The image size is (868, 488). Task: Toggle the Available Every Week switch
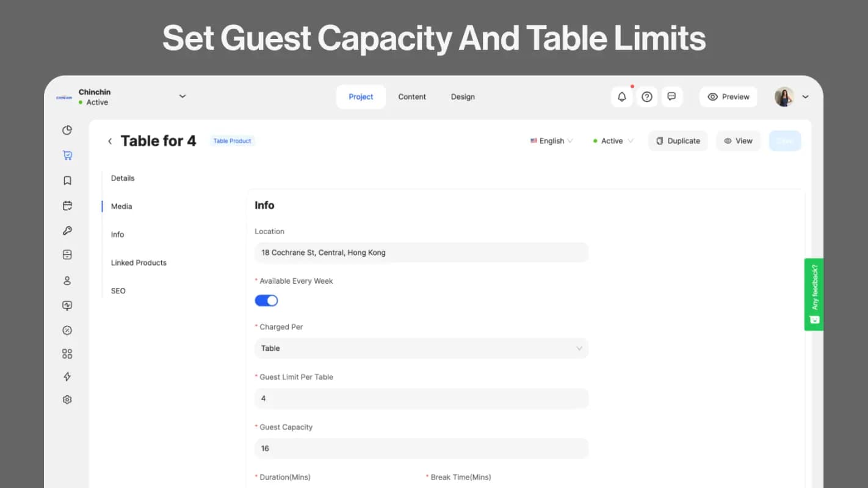pos(266,300)
